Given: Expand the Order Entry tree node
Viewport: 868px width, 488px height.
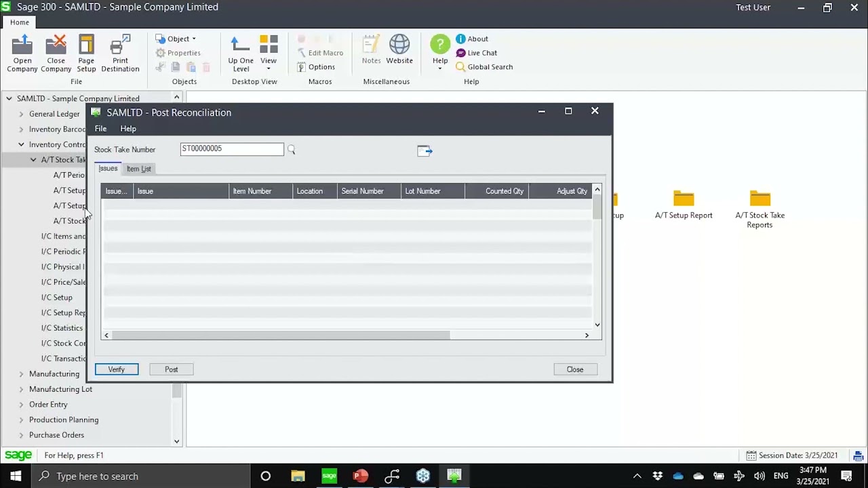Looking at the screenshot, I should [x=21, y=405].
